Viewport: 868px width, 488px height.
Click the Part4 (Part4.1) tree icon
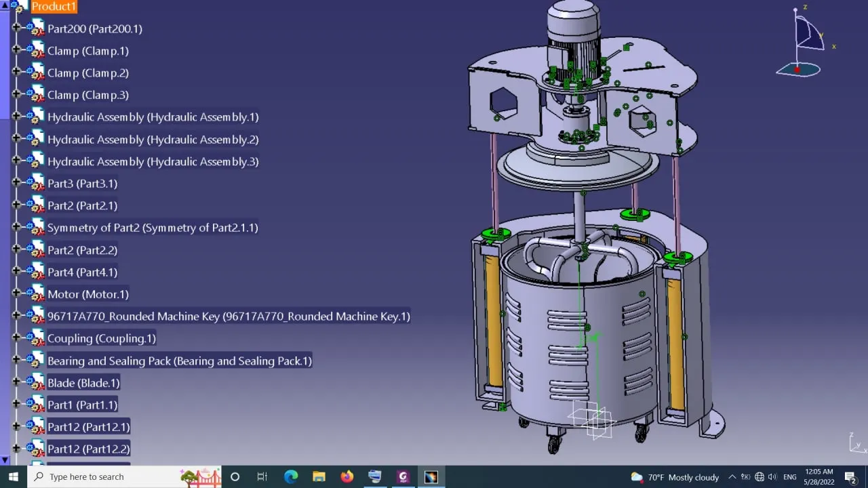coord(35,272)
